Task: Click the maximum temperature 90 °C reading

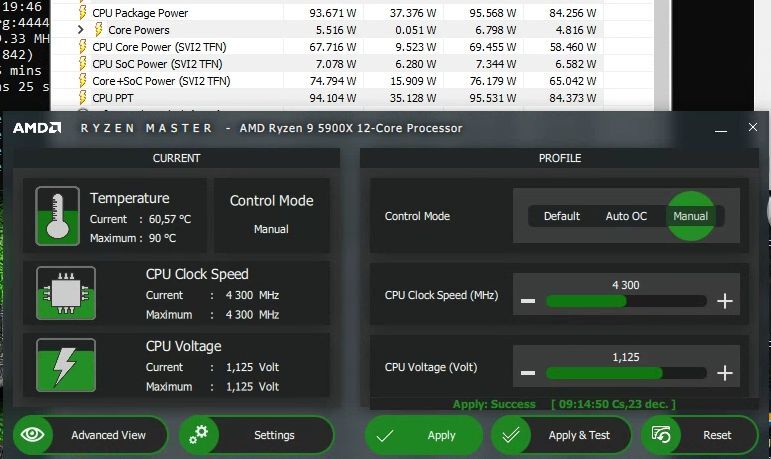Action: pos(162,238)
